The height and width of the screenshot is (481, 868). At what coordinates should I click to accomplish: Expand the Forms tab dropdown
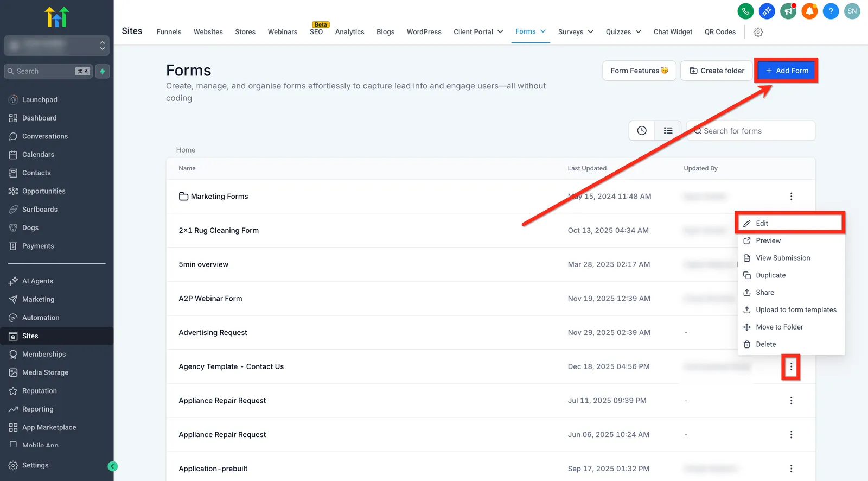click(x=543, y=31)
